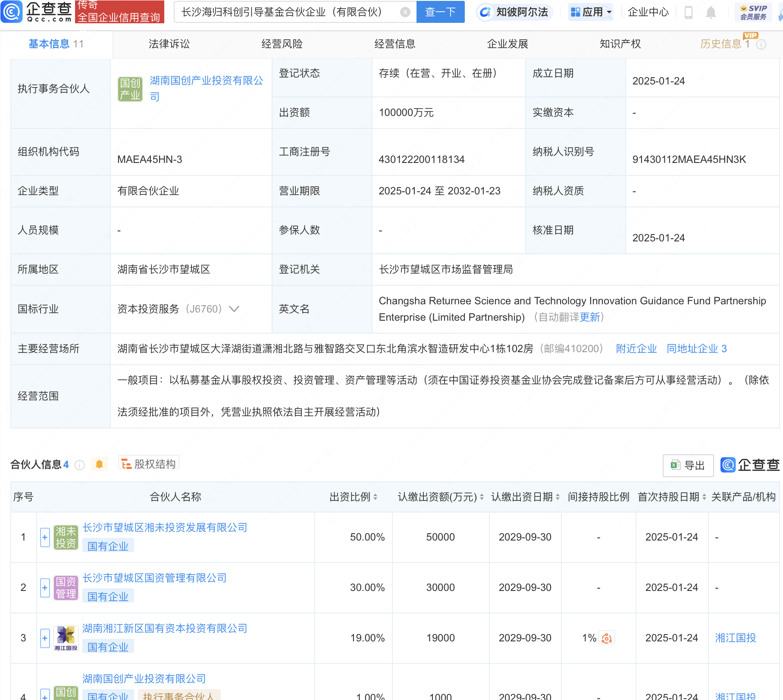Open 长沙市望城区湘未投资发展有限公司 link
This screenshot has height=700, width=783.
point(165,528)
